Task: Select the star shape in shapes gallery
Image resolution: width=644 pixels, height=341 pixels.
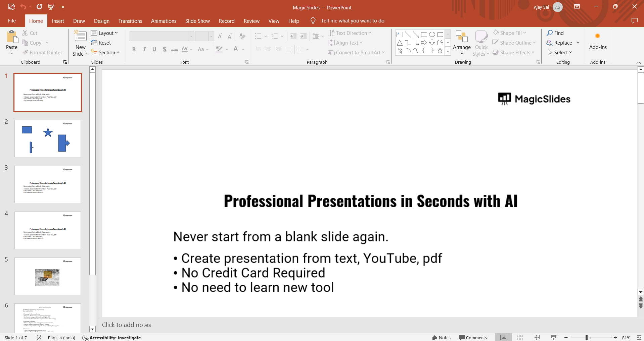Action: (x=440, y=51)
